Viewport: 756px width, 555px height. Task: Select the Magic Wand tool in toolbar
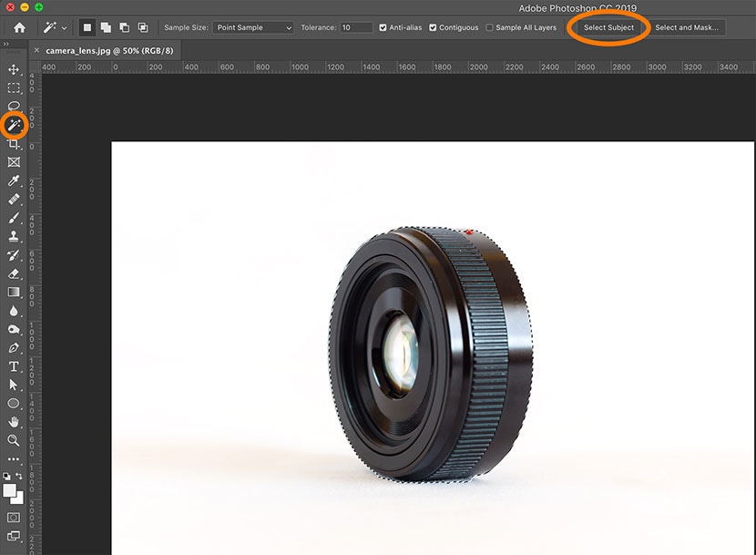[14, 125]
